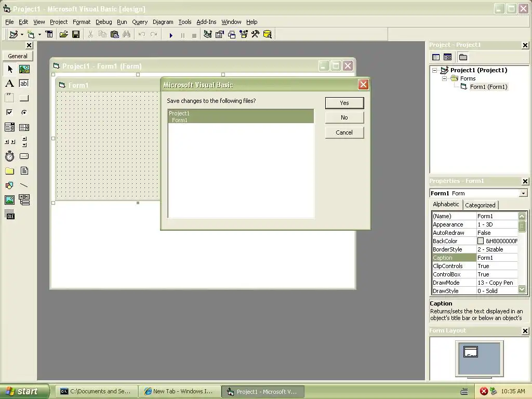Open the File menu

click(x=9, y=22)
